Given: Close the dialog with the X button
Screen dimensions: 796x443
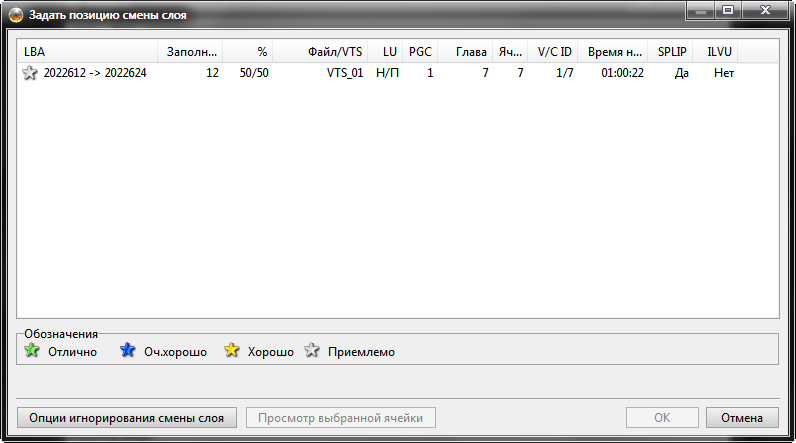Looking at the screenshot, I should pos(766,10).
